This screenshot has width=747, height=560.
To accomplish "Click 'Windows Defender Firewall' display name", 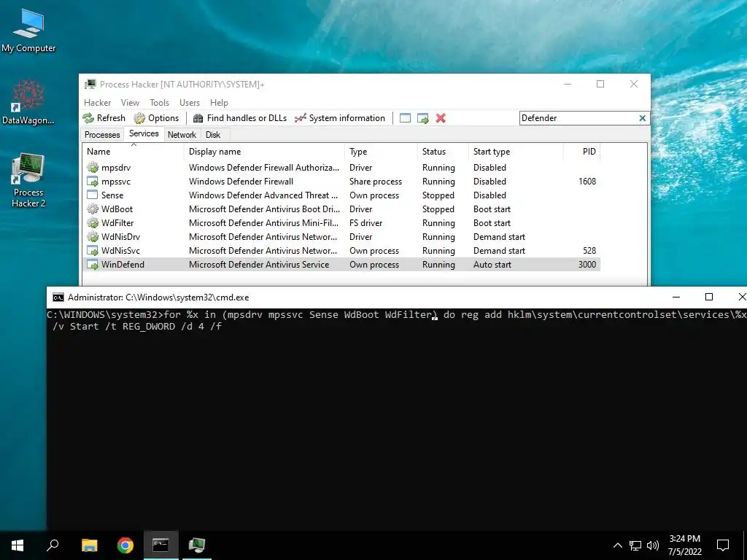I will 241,182.
